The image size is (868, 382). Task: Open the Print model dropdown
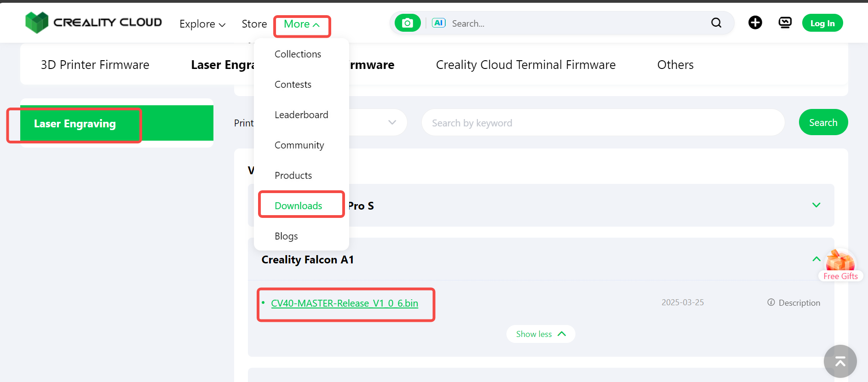point(392,122)
